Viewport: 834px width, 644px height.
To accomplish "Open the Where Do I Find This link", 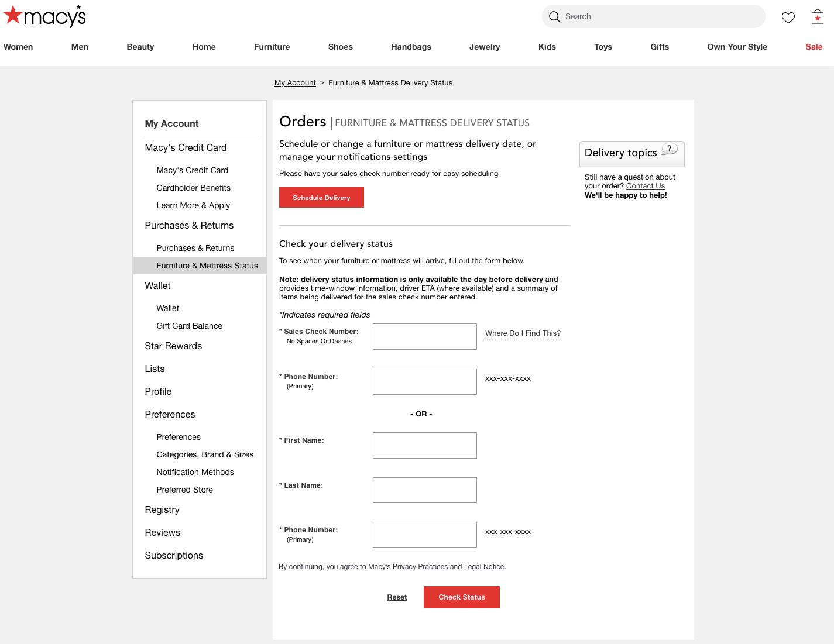I will coord(523,333).
